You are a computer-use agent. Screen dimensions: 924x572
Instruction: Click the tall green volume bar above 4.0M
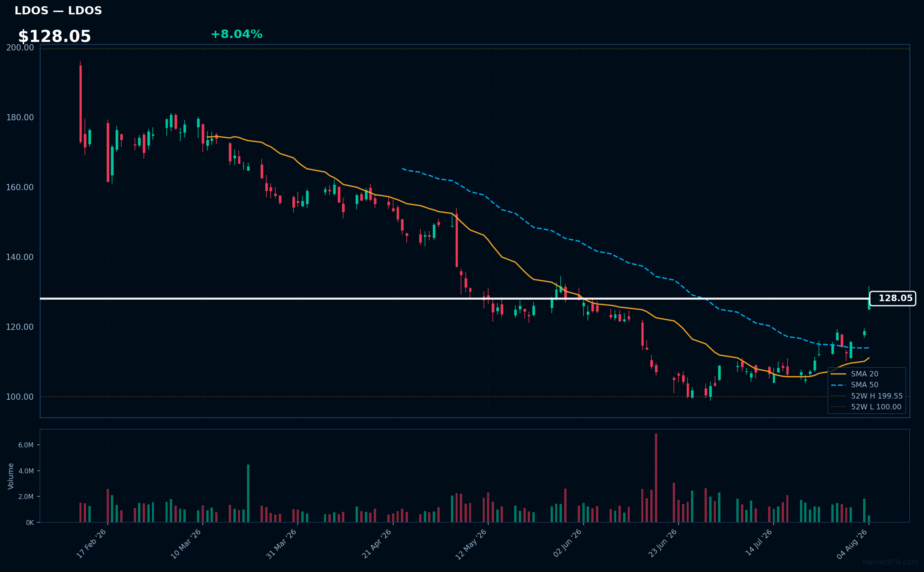pos(248,493)
